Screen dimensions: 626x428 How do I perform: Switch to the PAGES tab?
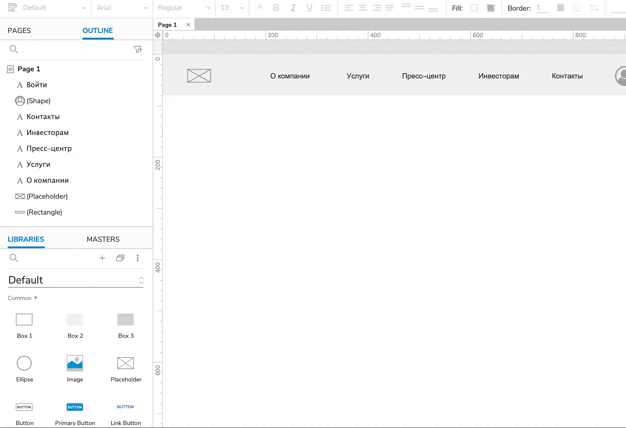(19, 30)
